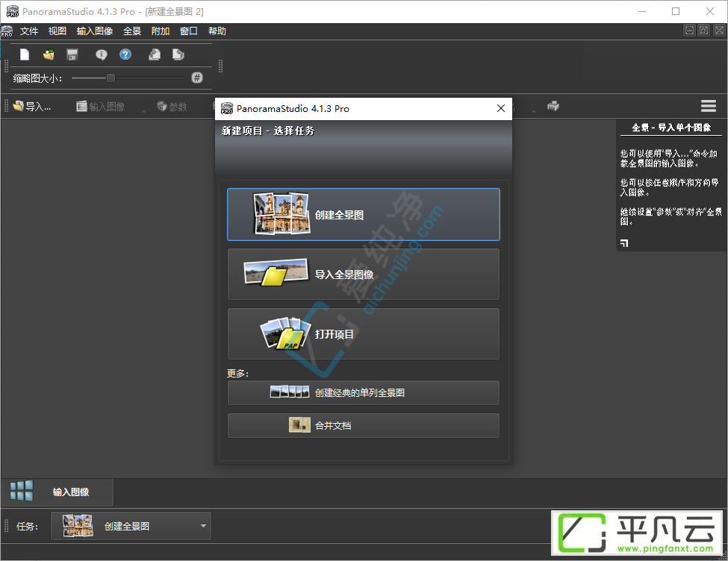Click the 输入图像 grid icon tab at bottom
Image resolution: width=728 pixels, height=561 pixels.
57,492
